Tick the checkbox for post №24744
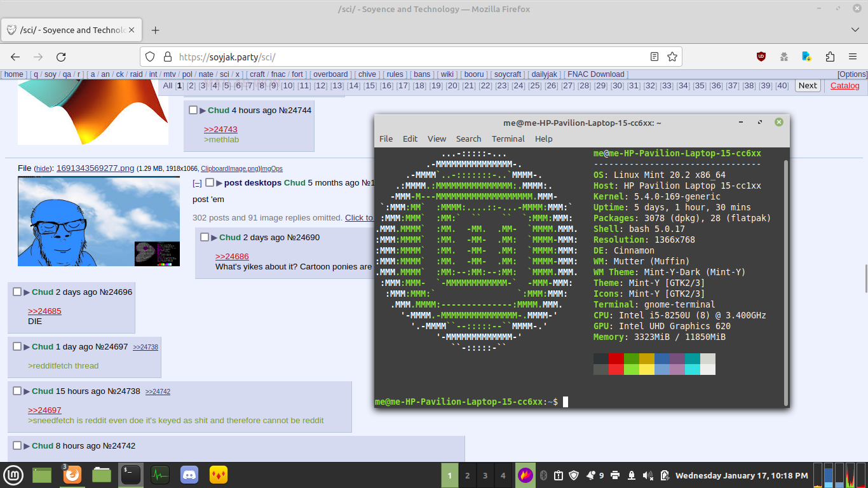This screenshot has width=868, height=488. pyautogui.click(x=193, y=110)
